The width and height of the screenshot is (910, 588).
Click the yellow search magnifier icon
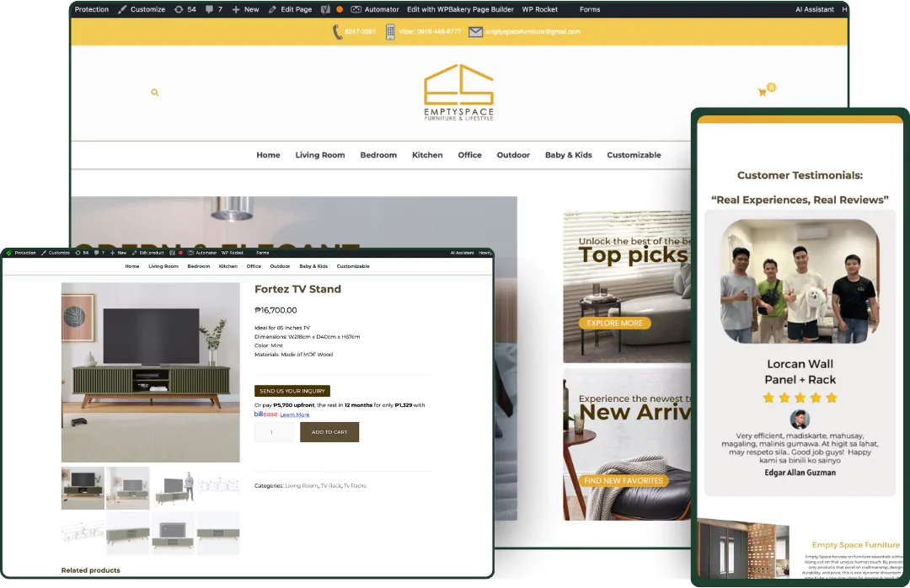(x=154, y=93)
